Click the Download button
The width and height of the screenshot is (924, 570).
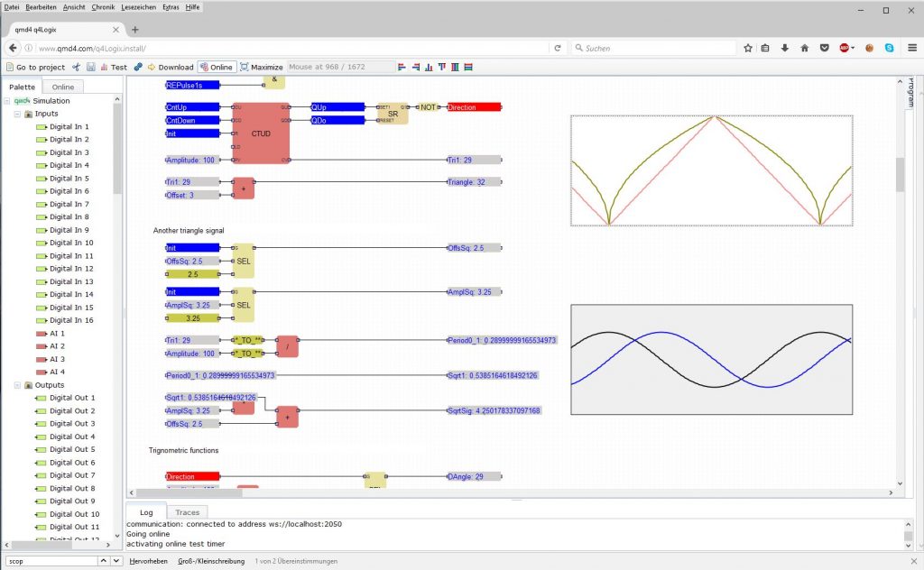coord(170,67)
